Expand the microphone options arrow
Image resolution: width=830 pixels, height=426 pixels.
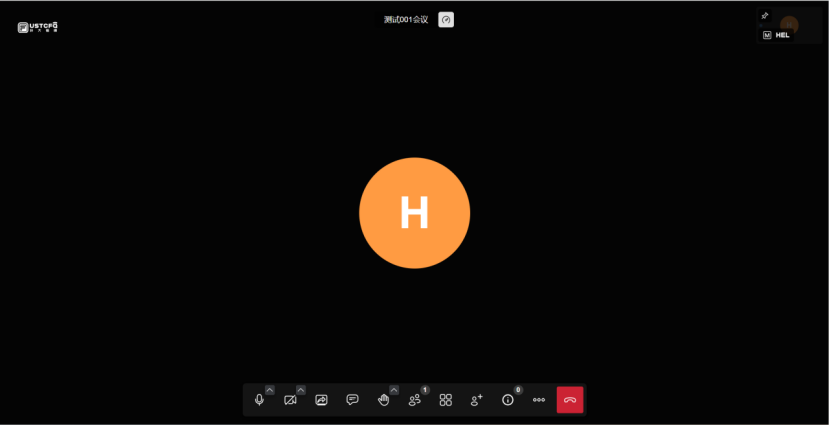pyautogui.click(x=270, y=390)
